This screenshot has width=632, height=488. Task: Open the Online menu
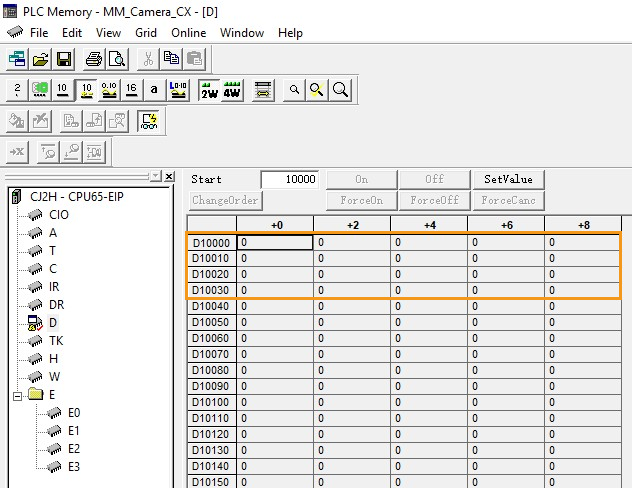[188, 33]
